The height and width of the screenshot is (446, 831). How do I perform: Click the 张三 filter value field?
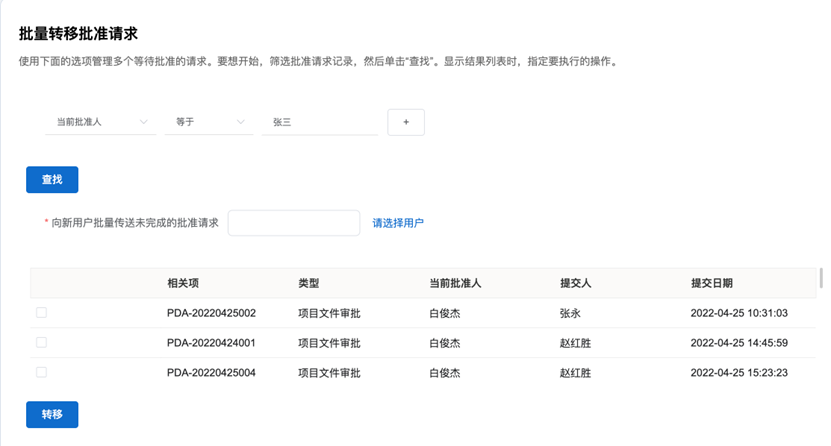[318, 122]
